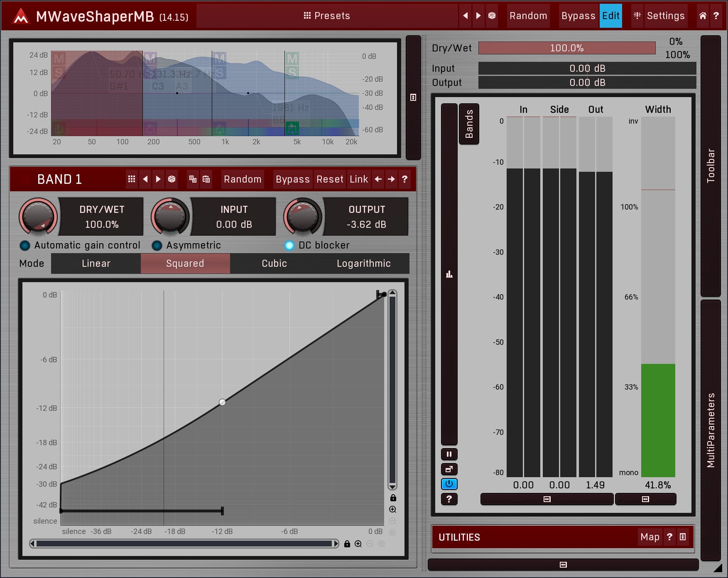Click the Settings button

coord(665,16)
